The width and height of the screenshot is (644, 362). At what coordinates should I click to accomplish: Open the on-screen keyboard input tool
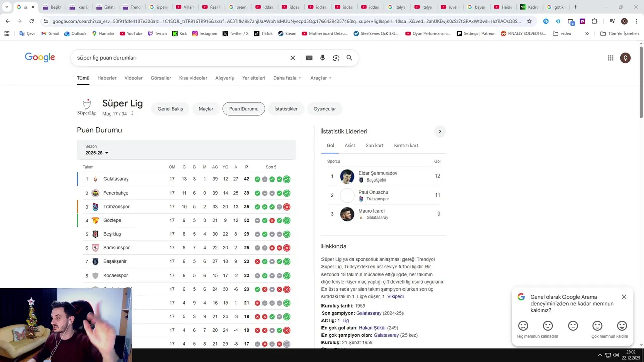click(x=309, y=58)
